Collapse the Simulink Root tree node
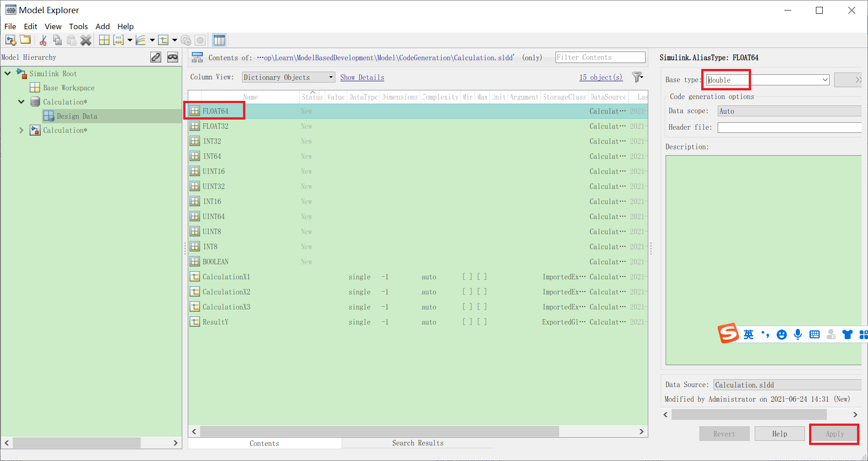The image size is (868, 461). pyautogui.click(x=8, y=73)
